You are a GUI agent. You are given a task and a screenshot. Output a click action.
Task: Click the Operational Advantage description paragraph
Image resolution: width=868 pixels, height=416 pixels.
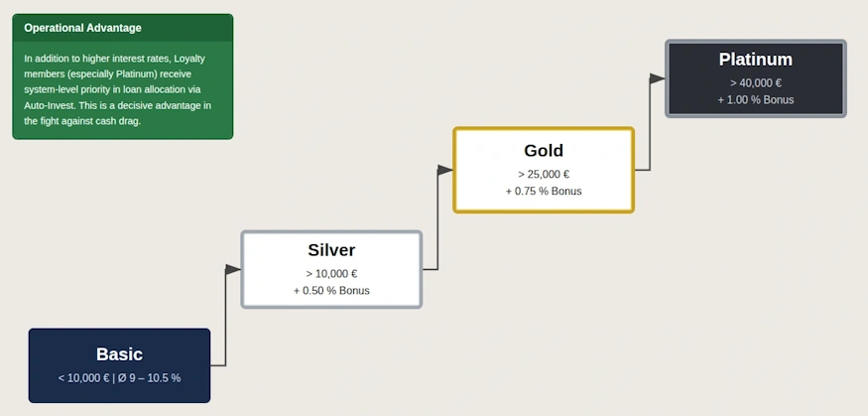pyautogui.click(x=118, y=89)
